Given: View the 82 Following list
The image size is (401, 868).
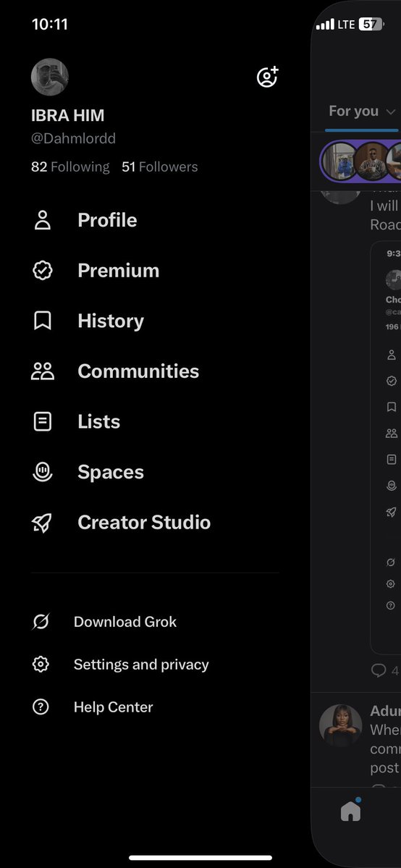Looking at the screenshot, I should (x=70, y=167).
